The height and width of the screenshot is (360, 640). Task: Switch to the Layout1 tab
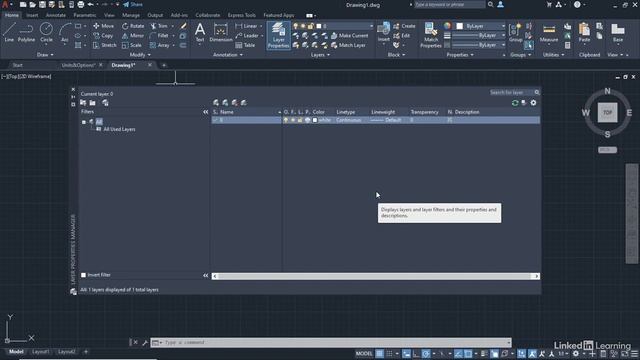[40, 351]
